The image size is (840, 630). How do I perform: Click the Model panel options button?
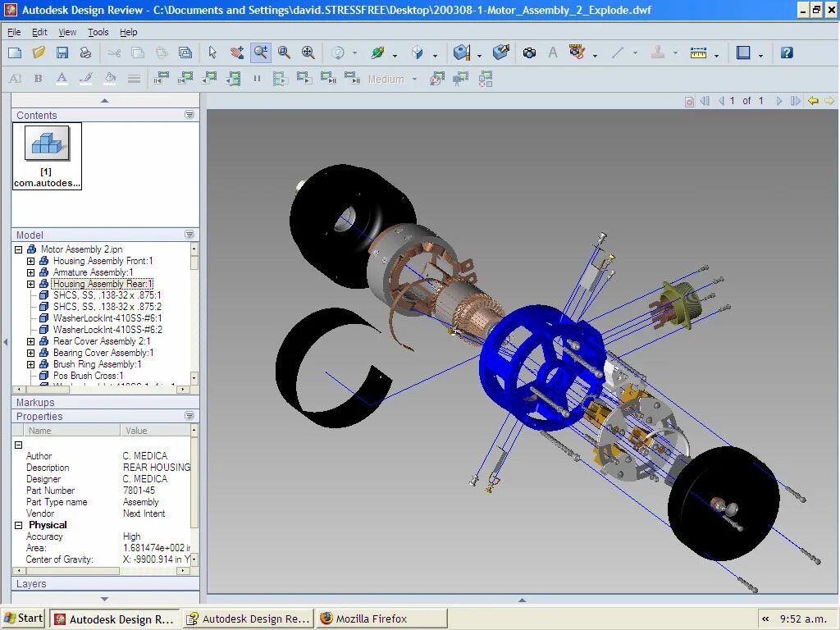tap(189, 235)
